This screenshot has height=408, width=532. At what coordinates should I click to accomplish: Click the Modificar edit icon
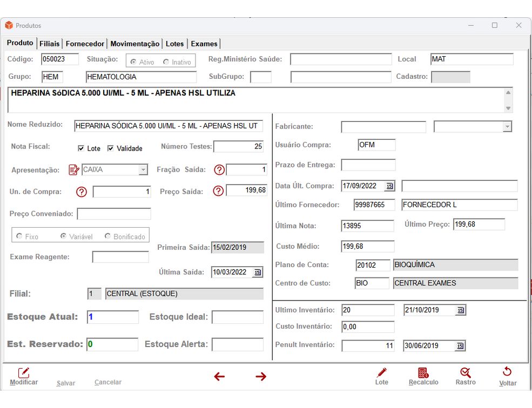(x=24, y=372)
